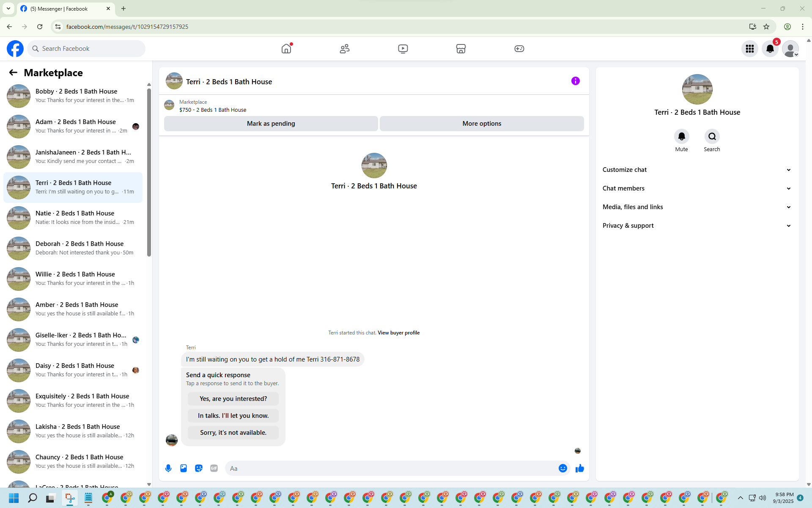Open the Friends icon in top navigation
Viewport: 812px width, 508px height.
(x=345, y=49)
